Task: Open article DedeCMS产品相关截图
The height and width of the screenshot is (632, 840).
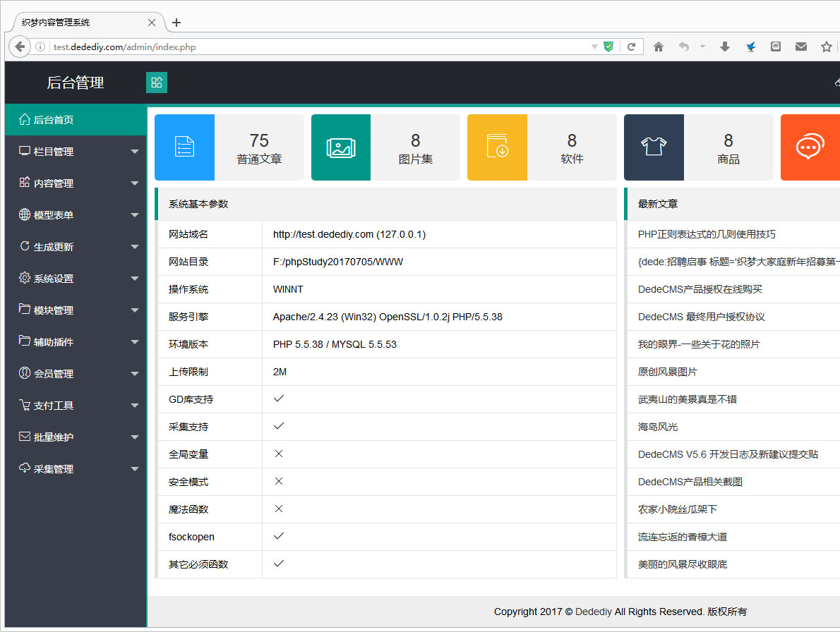Action: pos(690,482)
